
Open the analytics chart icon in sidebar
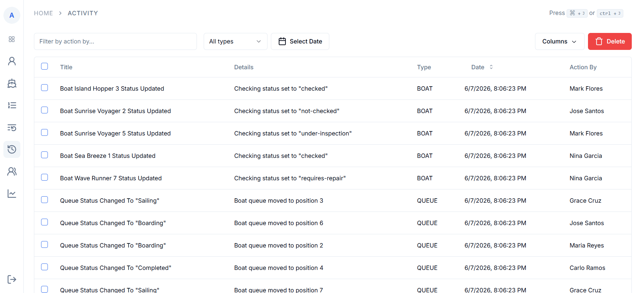[x=12, y=194]
